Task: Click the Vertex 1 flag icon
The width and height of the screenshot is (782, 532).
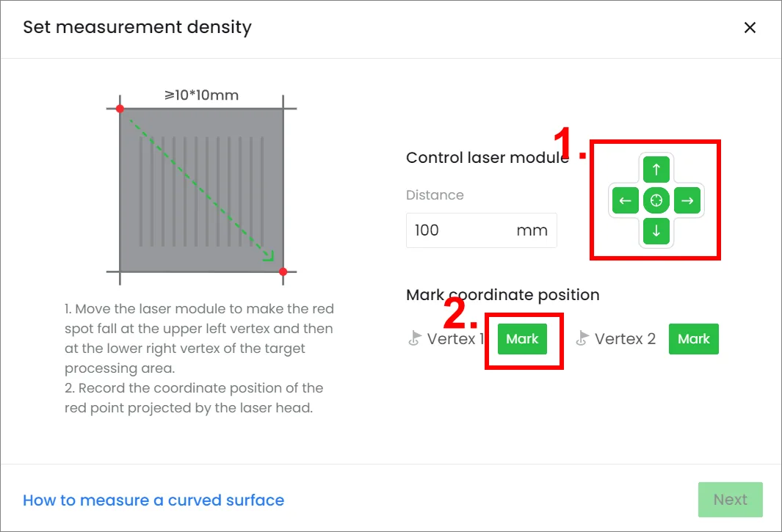Action: click(414, 338)
